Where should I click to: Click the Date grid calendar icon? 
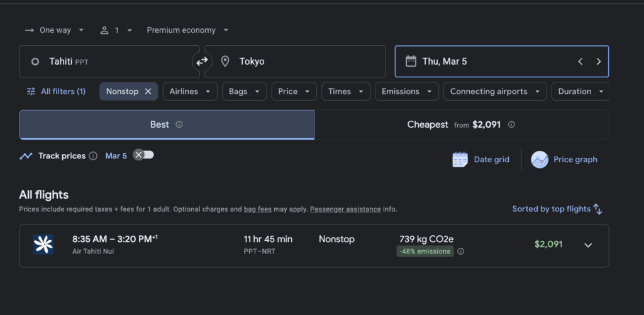point(460,159)
